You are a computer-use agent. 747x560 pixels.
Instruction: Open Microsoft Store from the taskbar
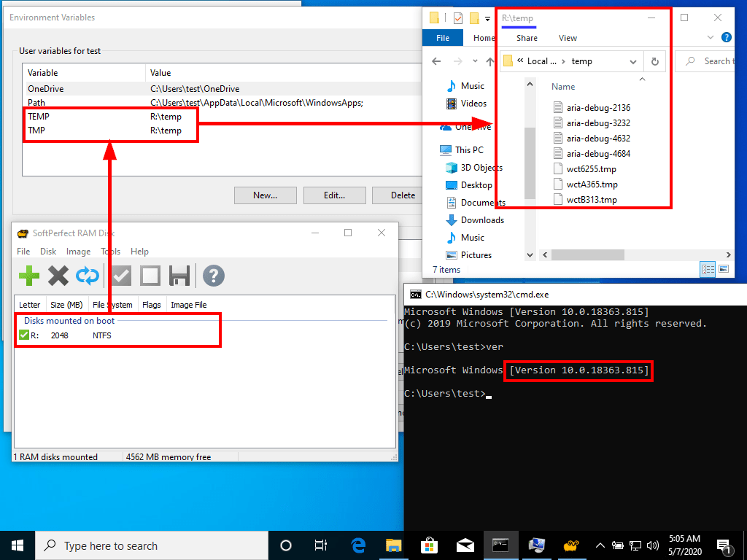point(429,545)
